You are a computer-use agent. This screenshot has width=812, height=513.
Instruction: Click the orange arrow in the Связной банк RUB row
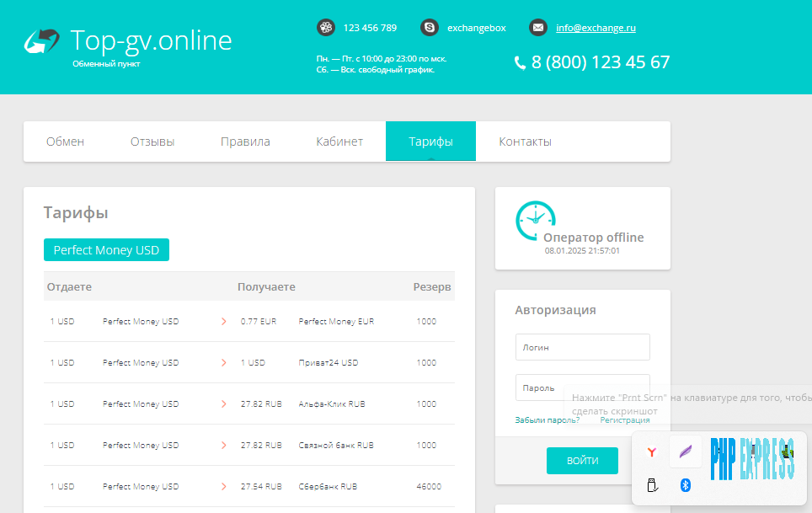click(x=224, y=445)
